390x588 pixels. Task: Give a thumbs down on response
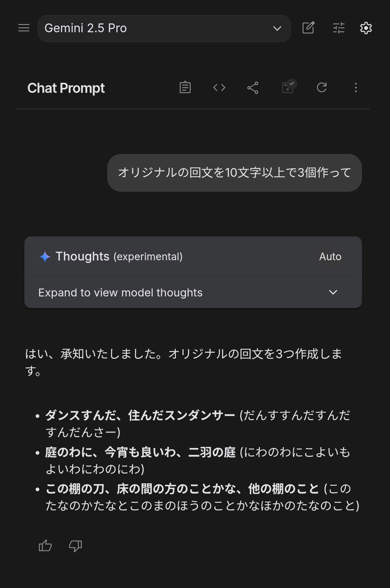pos(75,546)
